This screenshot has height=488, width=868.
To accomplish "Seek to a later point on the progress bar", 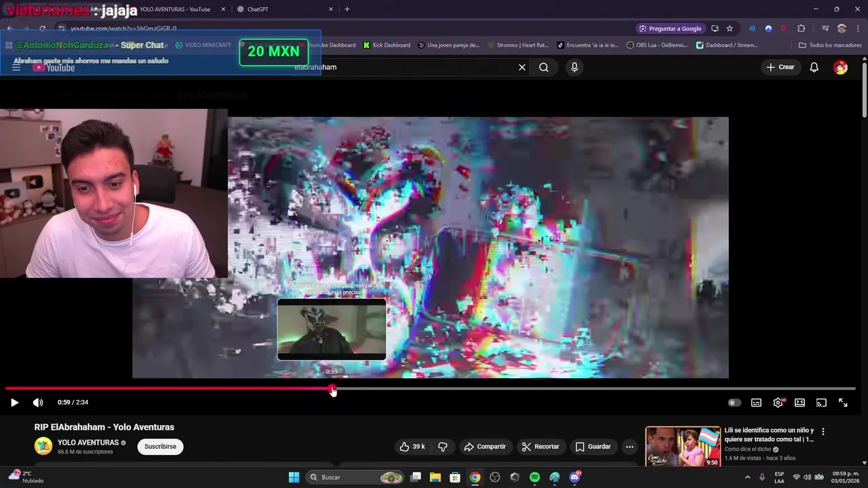I will 594,389.
